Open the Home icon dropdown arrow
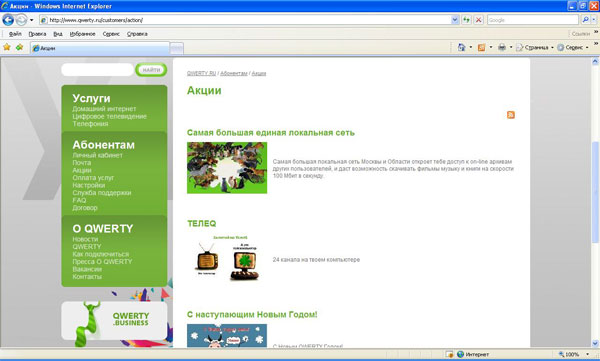600x361 pixels. (471, 47)
